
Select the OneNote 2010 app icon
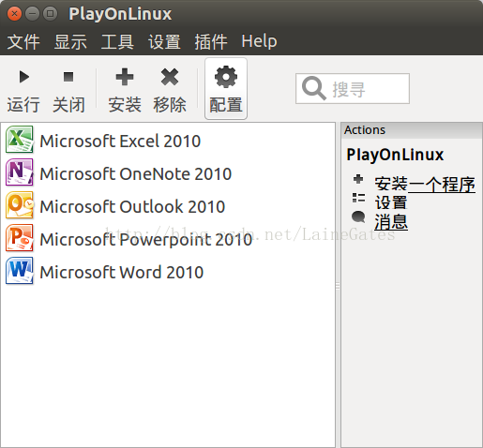[20, 172]
